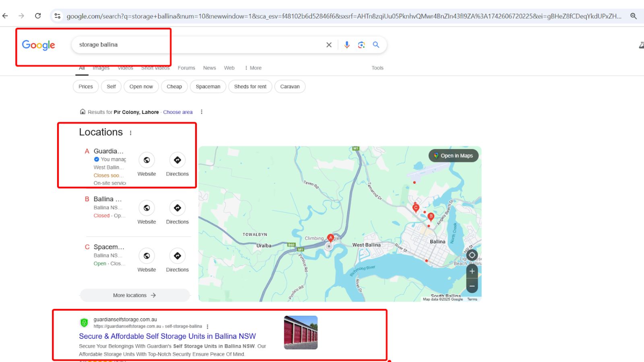The image size is (644, 362).
Task: Click the map's my-location target icon
Action: tap(472, 255)
